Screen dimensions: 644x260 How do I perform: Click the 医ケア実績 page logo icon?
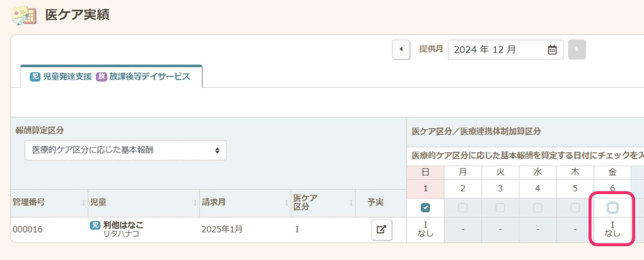point(24,15)
